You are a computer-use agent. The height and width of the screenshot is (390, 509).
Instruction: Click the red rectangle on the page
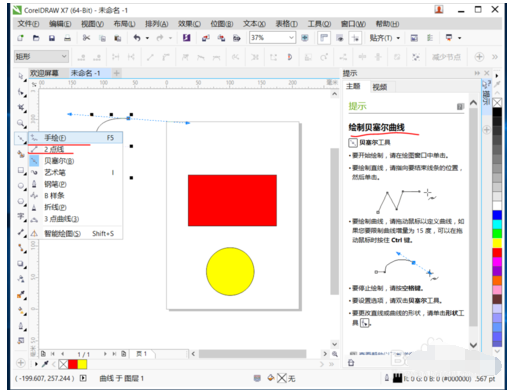232,200
